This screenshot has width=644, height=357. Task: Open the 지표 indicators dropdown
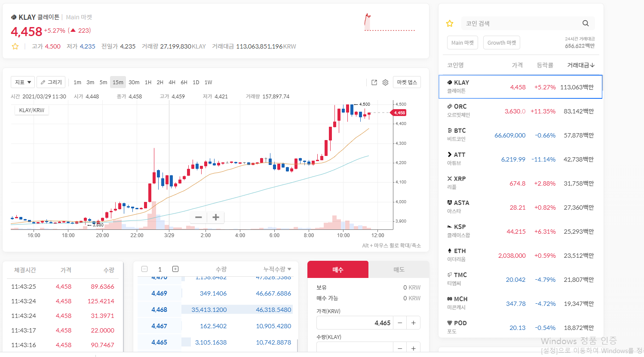point(24,82)
